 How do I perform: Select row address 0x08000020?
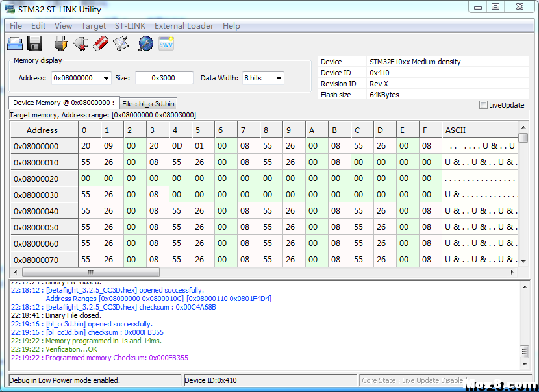click(44, 178)
